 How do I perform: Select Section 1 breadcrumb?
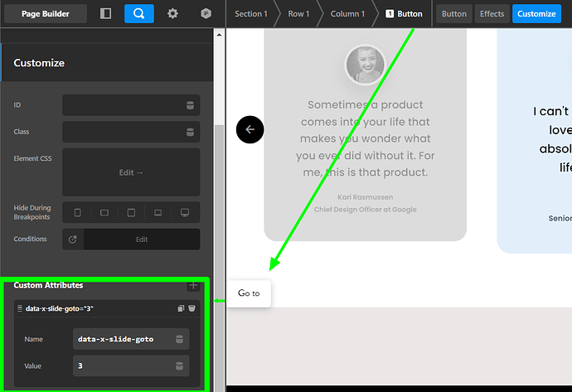point(251,14)
